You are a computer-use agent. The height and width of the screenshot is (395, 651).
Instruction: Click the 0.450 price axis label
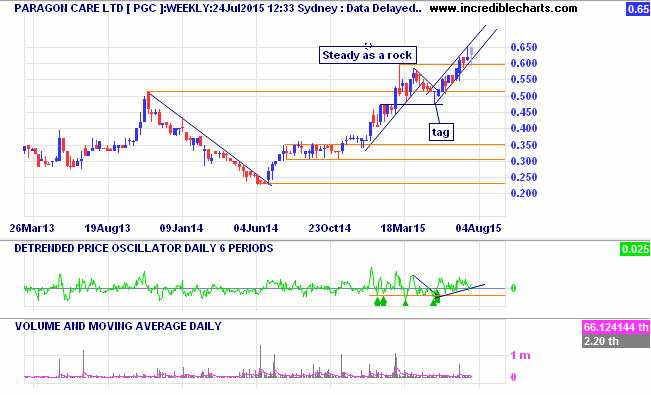point(524,113)
